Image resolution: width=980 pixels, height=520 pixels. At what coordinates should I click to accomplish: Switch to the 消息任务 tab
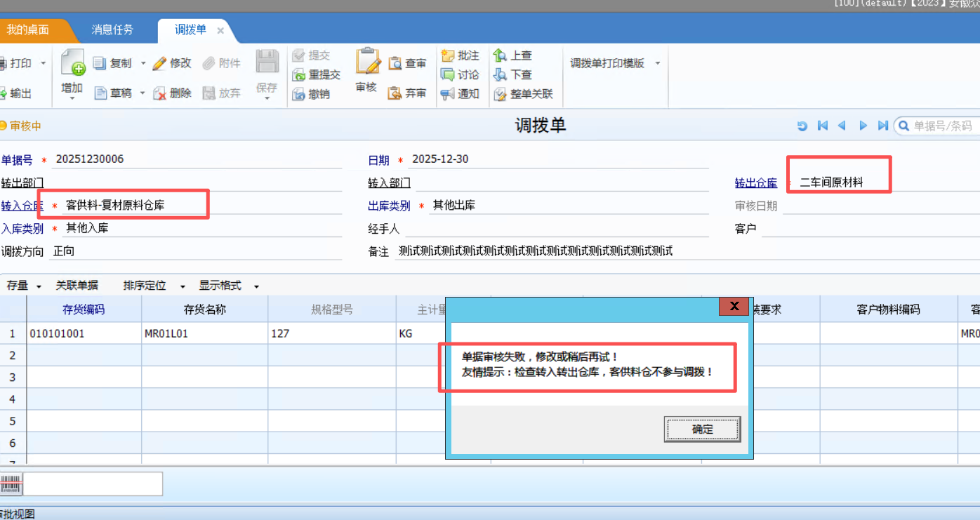112,30
